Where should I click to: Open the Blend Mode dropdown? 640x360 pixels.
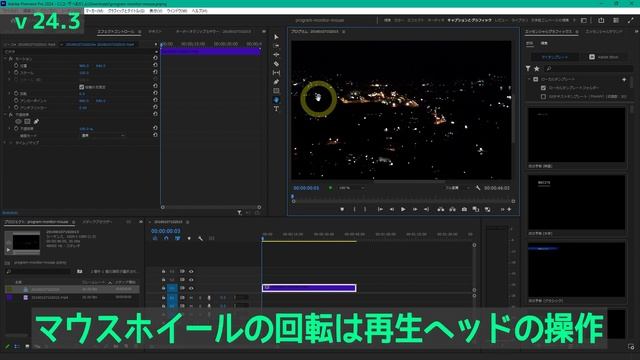102,136
